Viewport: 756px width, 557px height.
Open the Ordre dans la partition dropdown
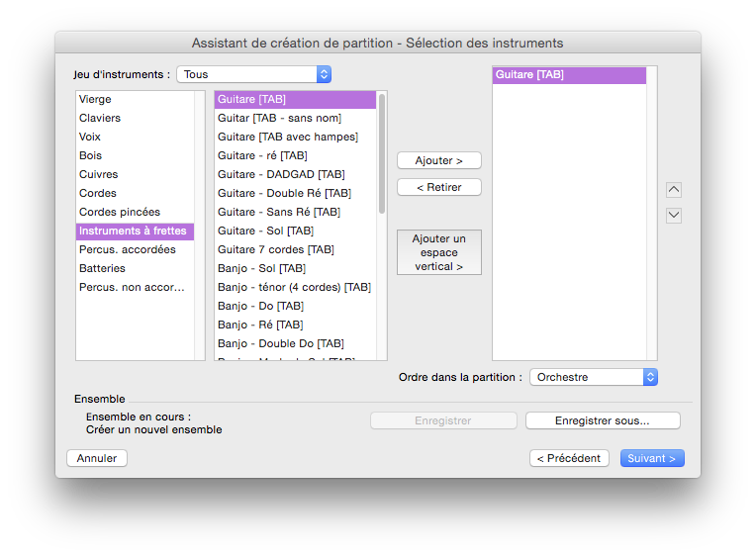click(x=594, y=377)
